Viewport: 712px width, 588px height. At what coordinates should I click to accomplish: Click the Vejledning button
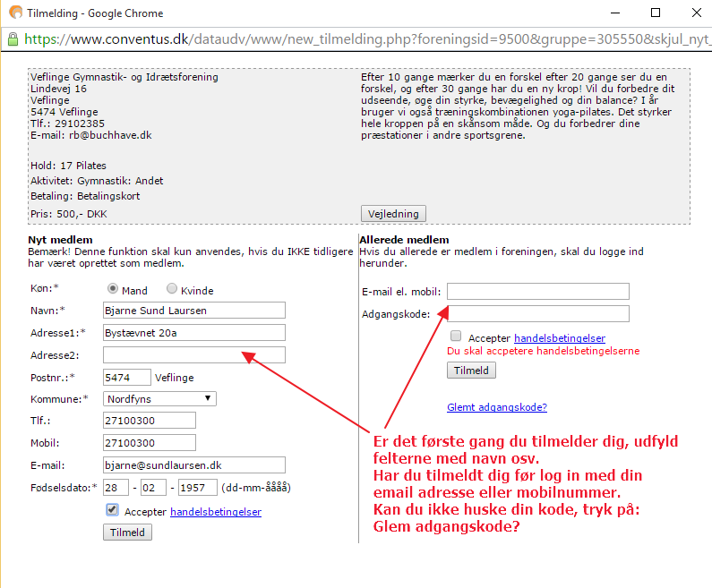point(393,214)
